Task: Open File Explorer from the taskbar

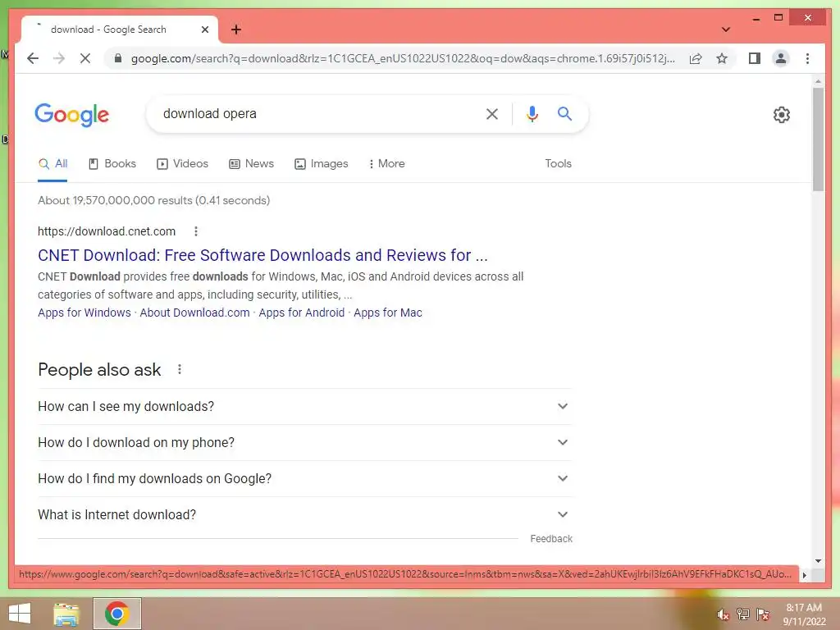Action: pos(66,614)
